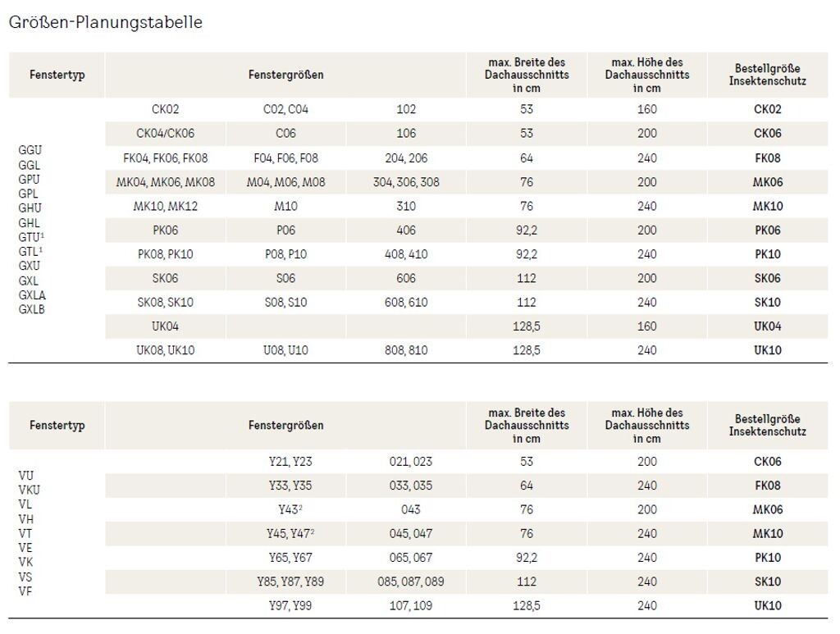Click the F04, F06, F08 cell
This screenshot has width=840, height=634.
coord(285,158)
